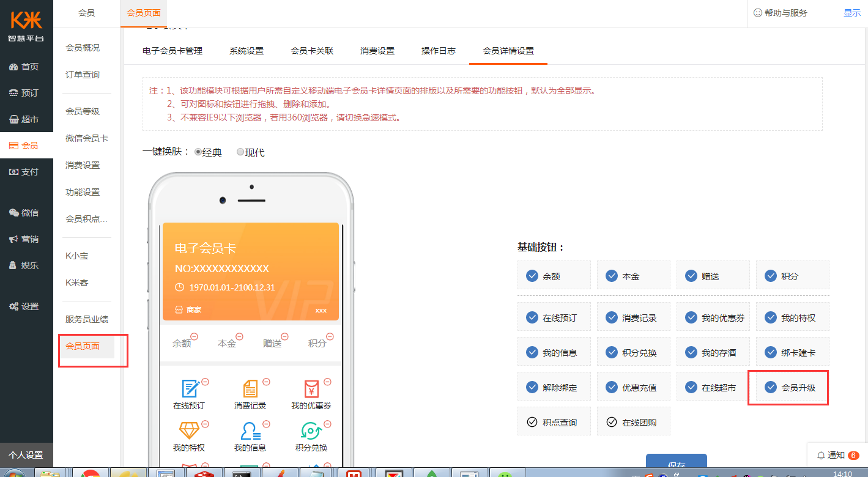This screenshot has height=477, width=868.
Task: Uncheck the 余额 basic button
Action: click(x=532, y=276)
